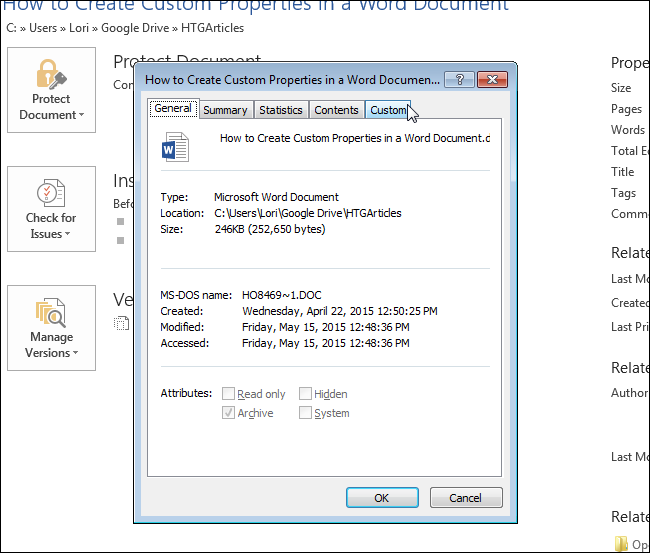Screen dimensions: 650x553
Task: Open the Check for Issues dropdown
Action: (x=51, y=209)
